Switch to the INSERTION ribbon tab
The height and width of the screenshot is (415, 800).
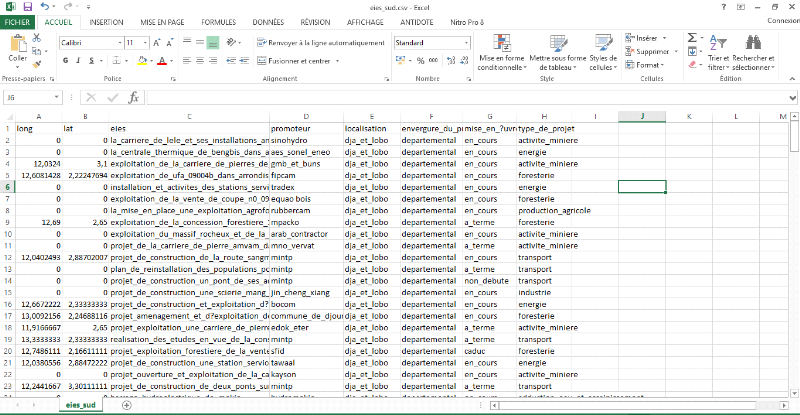coord(107,21)
